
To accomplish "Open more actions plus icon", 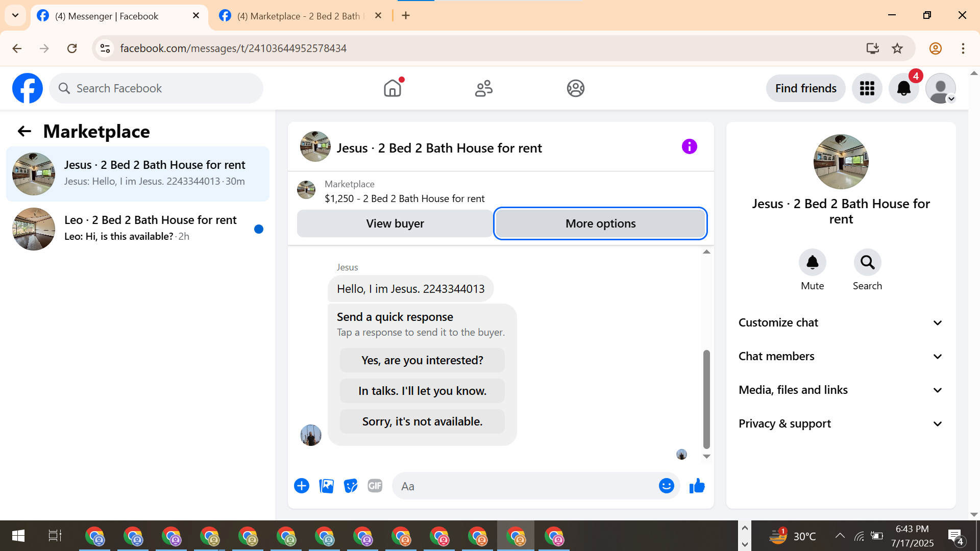I will point(302,486).
